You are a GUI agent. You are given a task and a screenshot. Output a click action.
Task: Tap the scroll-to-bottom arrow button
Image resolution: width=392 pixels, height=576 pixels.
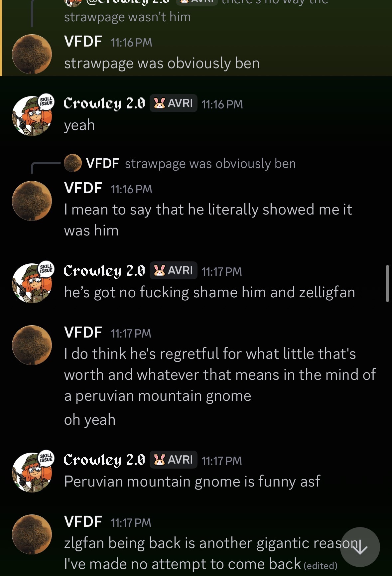point(360,547)
